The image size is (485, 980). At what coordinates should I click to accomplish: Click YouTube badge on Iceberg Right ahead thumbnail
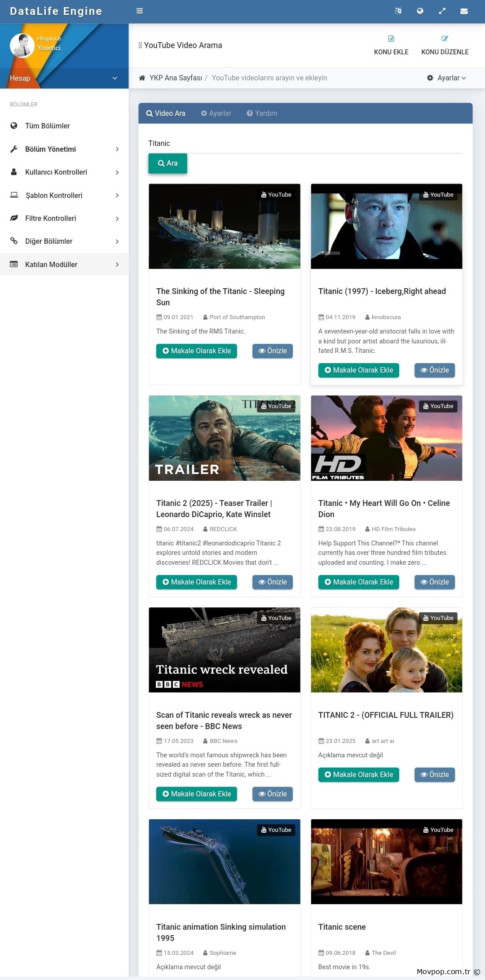coord(438,194)
